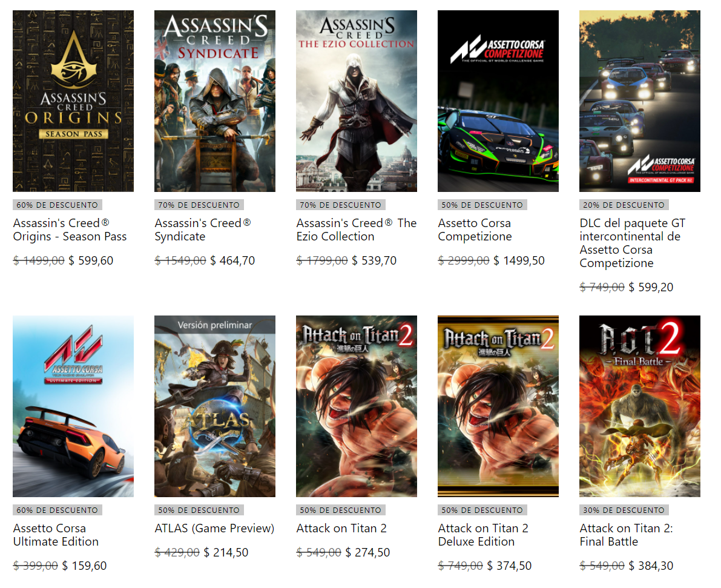Open Intercontinental GT Pack DLC cover image
721x588 pixels.
coord(640,101)
